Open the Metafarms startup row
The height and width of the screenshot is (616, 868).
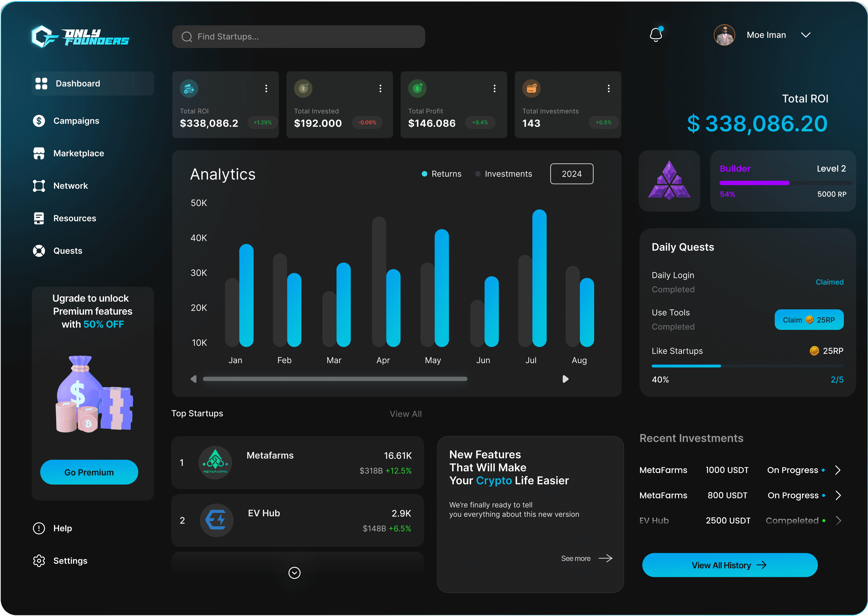tap(298, 462)
